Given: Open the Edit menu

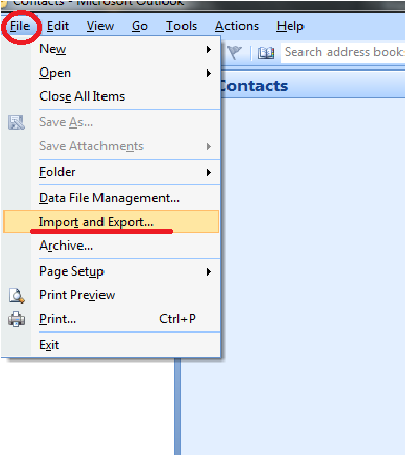Looking at the screenshot, I should [x=58, y=26].
